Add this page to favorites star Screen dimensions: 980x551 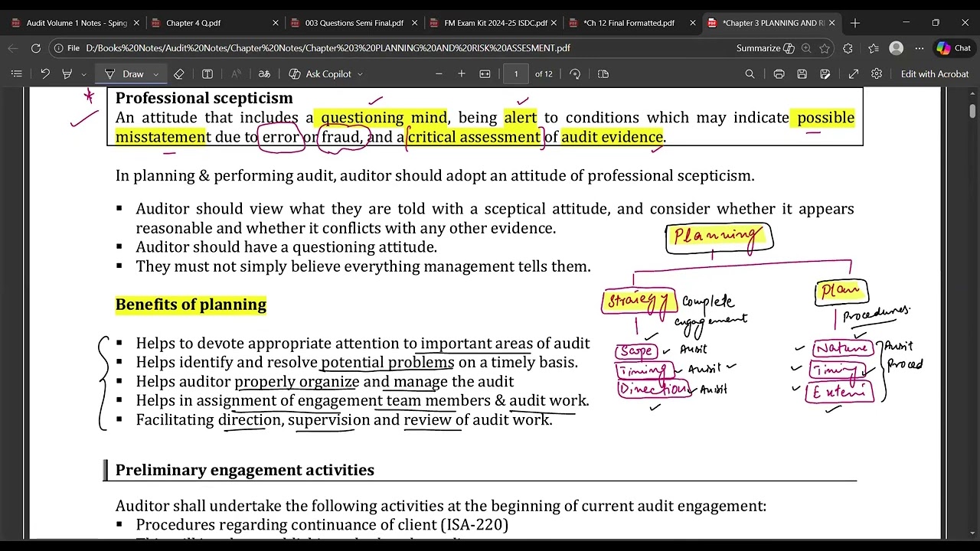click(x=825, y=48)
